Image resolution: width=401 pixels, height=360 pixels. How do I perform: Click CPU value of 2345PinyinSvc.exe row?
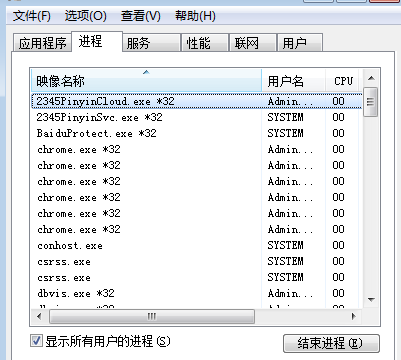(338, 117)
